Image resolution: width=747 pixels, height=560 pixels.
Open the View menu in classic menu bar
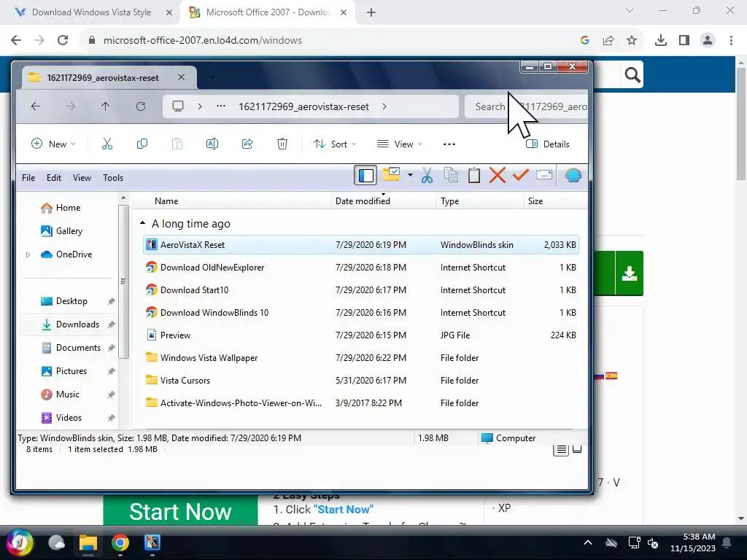pyautogui.click(x=82, y=178)
